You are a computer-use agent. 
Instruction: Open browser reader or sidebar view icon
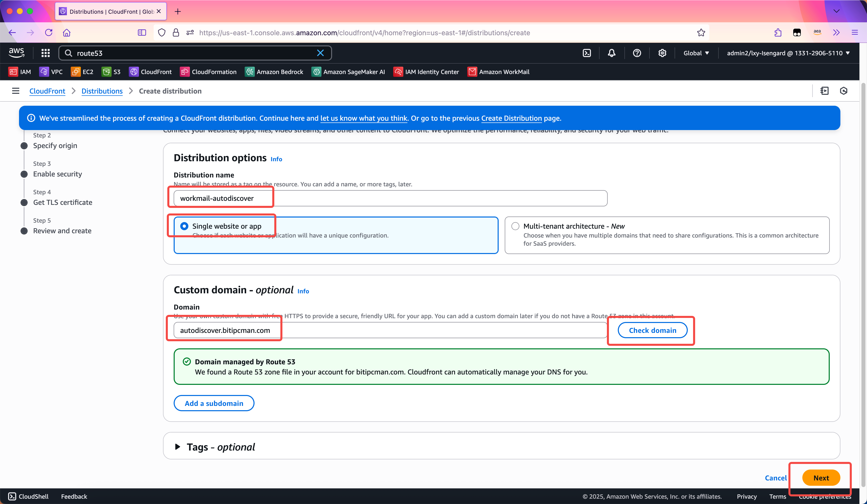(142, 33)
